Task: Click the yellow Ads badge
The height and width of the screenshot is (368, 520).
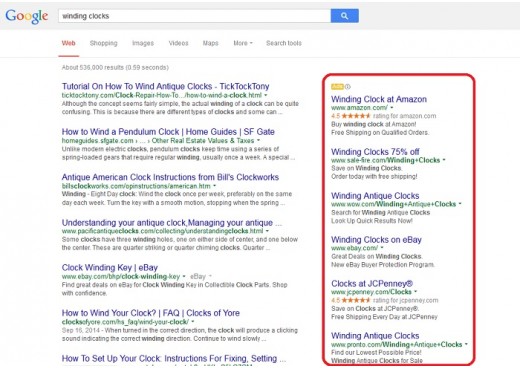Action: coord(337,87)
